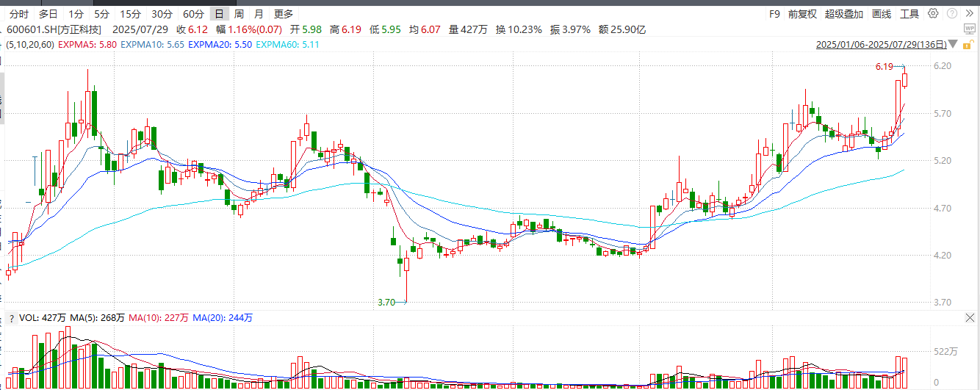This screenshot has height=390, width=980.
Task: Click the 6.20 price axis label
Action: point(943,66)
